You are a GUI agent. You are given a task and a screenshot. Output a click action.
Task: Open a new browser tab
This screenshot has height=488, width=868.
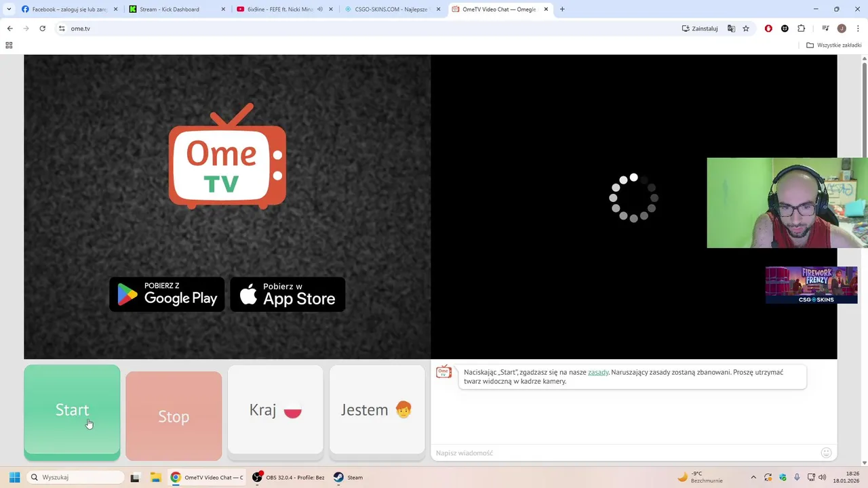pos(562,9)
